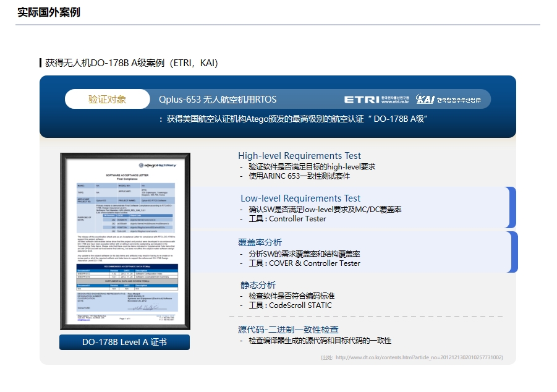This screenshot has width=557, height=392.
Task: Select the heading 获得无人机DO-178B A级案例 (ETRI, KAI)
Action: (132, 63)
